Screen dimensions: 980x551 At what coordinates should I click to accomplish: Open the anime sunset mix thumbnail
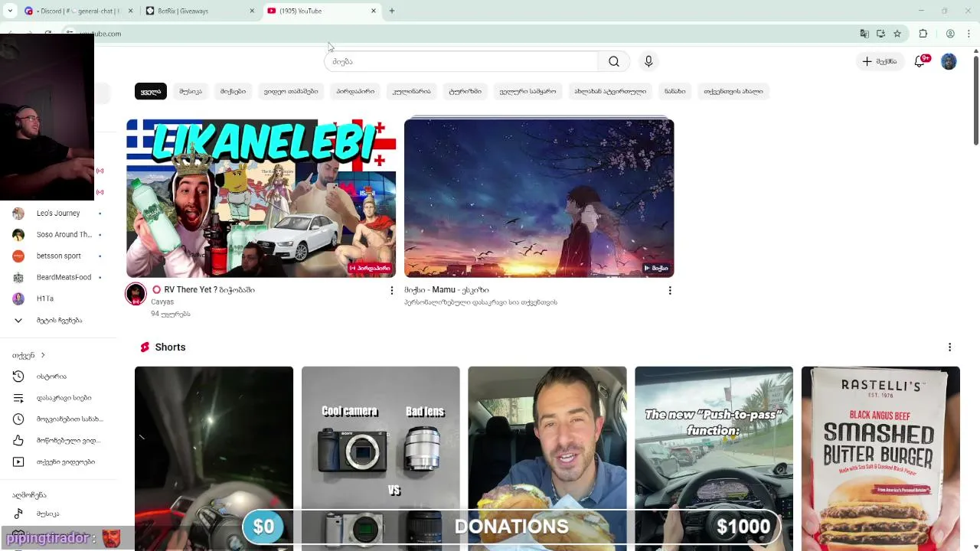(539, 197)
